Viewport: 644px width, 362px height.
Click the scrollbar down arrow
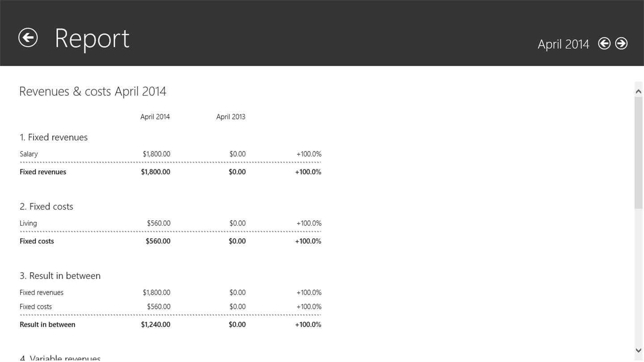[x=639, y=350]
